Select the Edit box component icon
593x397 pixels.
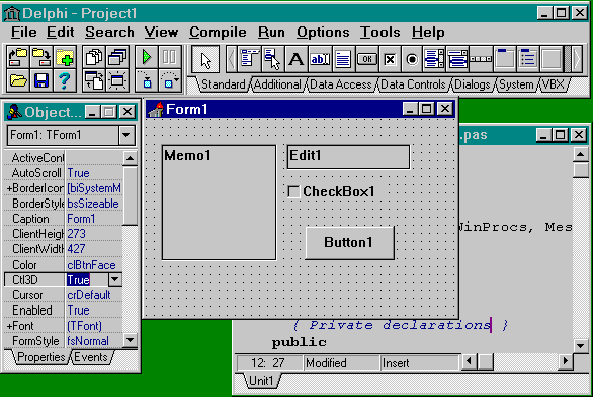(x=320, y=59)
